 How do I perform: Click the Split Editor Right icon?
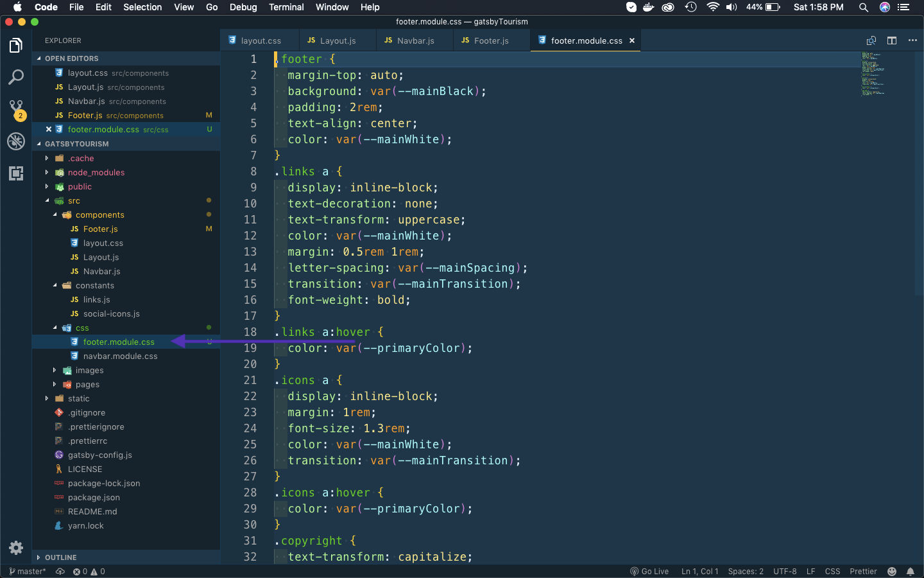[892, 40]
